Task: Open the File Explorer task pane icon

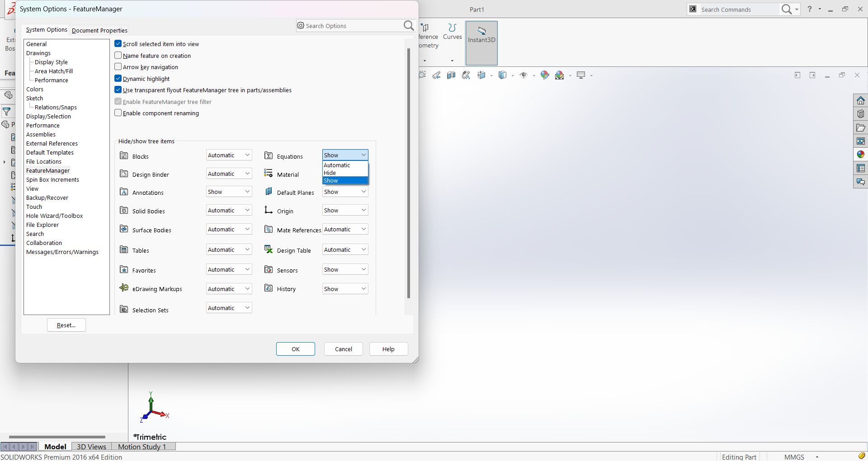Action: tap(861, 128)
